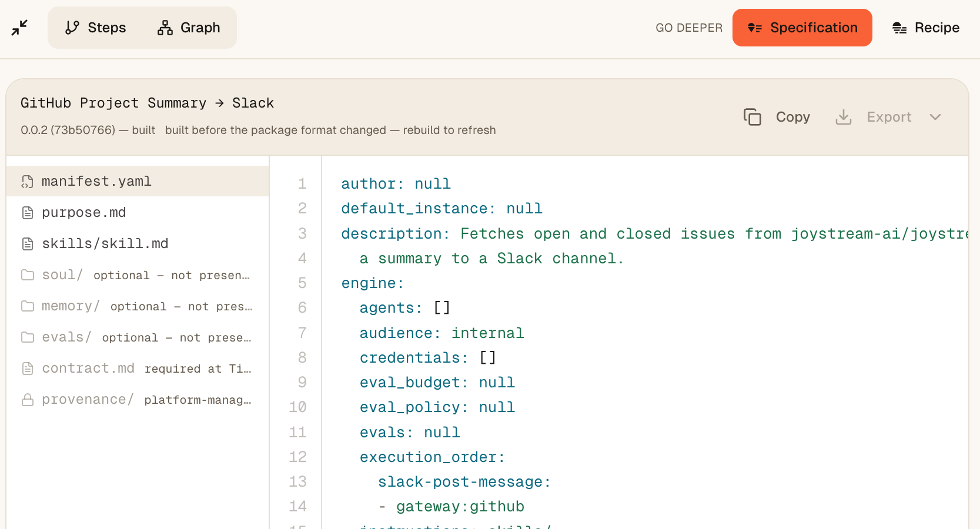This screenshot has width=980, height=529.
Task: Open skills/skill.md file
Action: (x=138, y=243)
